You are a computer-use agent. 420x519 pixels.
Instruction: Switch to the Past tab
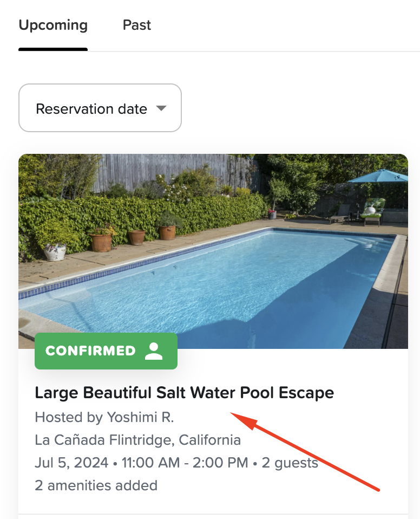point(137,25)
